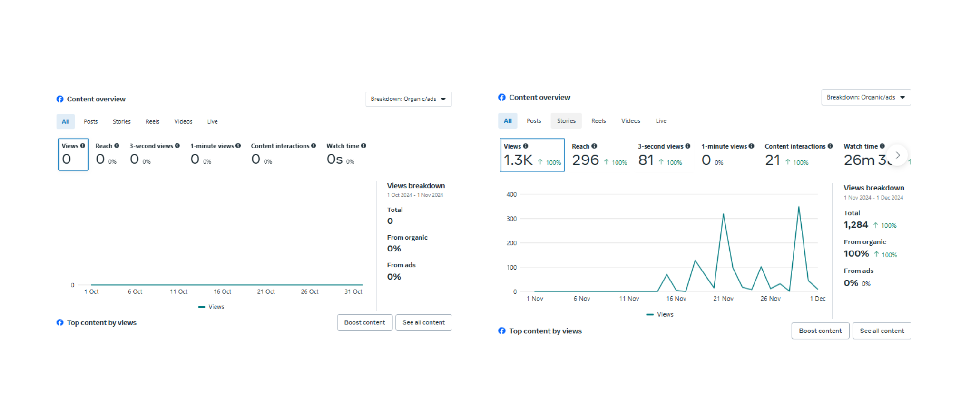
Task: Select the Posts tab in October panel
Action: click(90, 122)
